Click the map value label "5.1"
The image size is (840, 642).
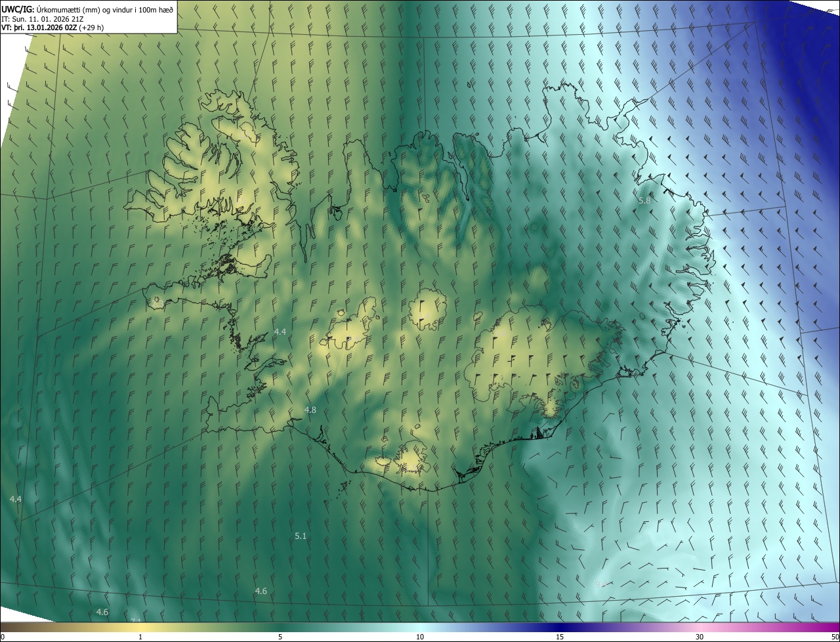(x=301, y=536)
